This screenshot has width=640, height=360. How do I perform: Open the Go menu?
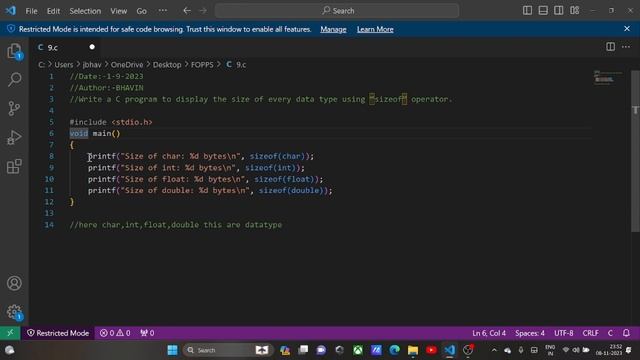(142, 11)
